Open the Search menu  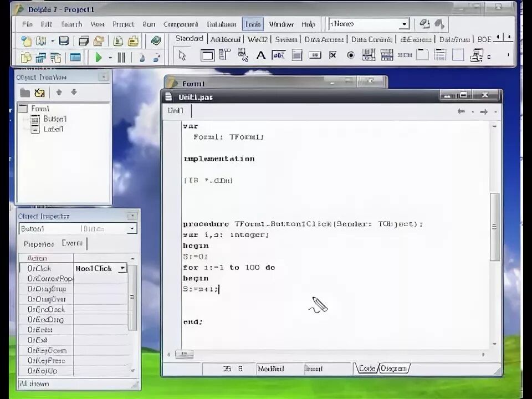coord(71,24)
